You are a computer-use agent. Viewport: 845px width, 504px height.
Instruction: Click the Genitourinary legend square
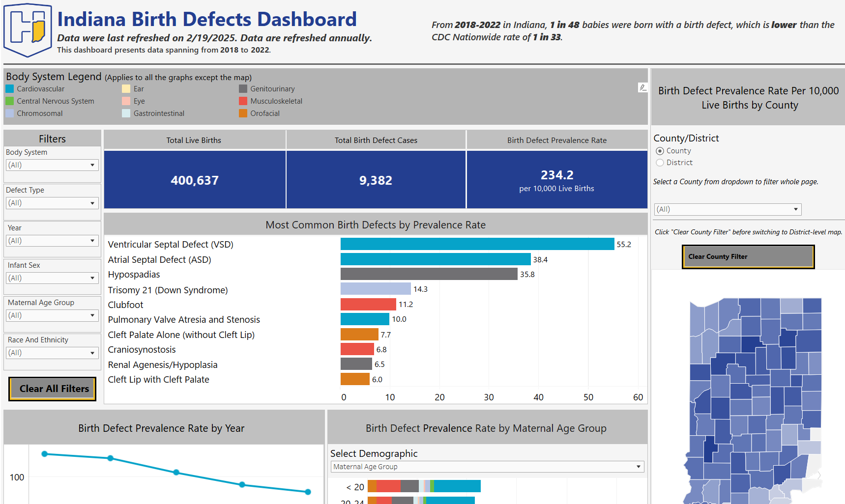pyautogui.click(x=243, y=89)
